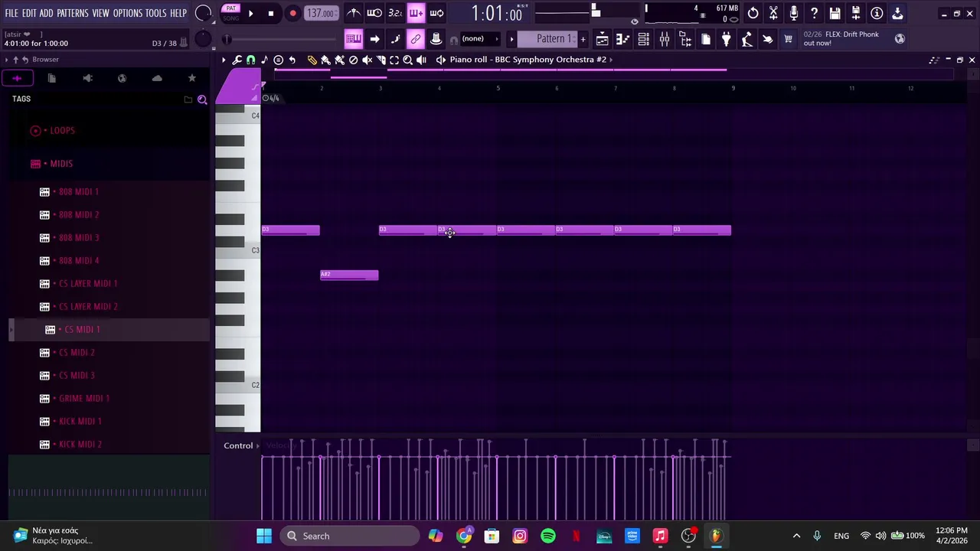The width and height of the screenshot is (980, 551).
Task: Open the pattern options arrow before Pattern 1
Action: 511,39
